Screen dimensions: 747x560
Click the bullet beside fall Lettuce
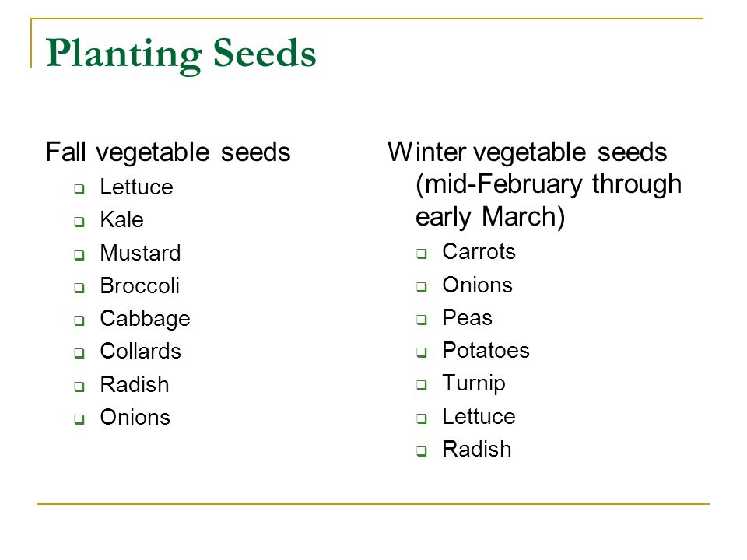tap(79, 189)
